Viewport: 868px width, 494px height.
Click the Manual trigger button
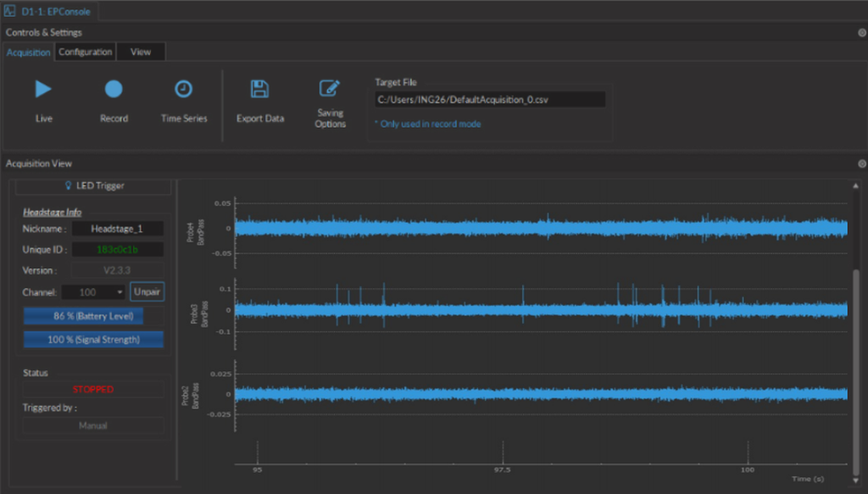click(x=92, y=425)
